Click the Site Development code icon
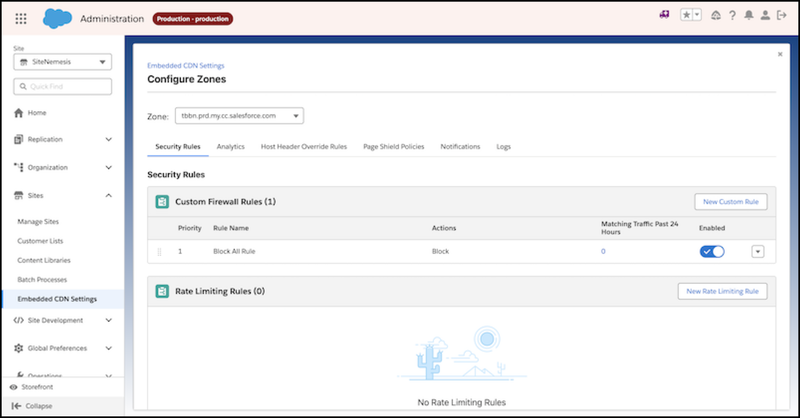 pos(19,320)
